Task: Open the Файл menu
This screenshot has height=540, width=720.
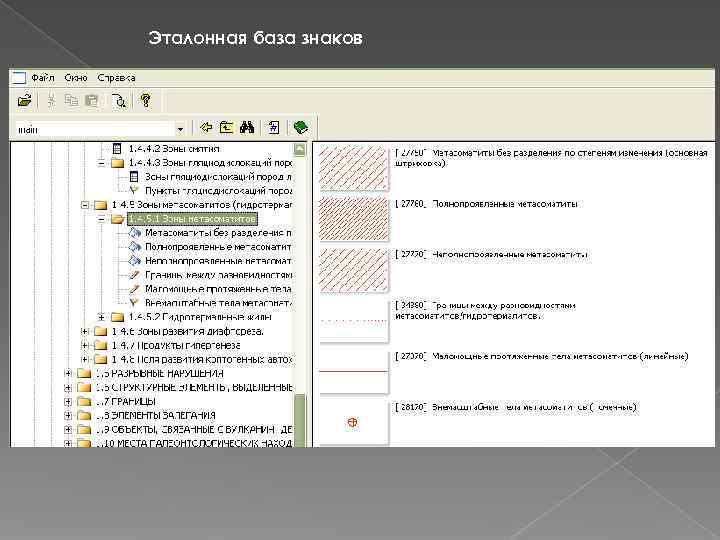Action: coord(43,78)
